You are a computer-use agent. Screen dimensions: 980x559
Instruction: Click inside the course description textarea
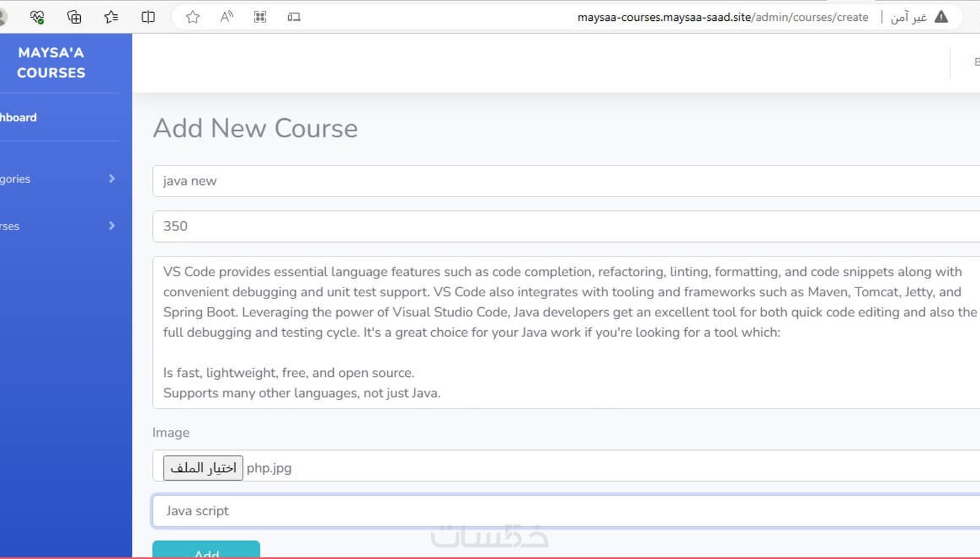(x=566, y=333)
